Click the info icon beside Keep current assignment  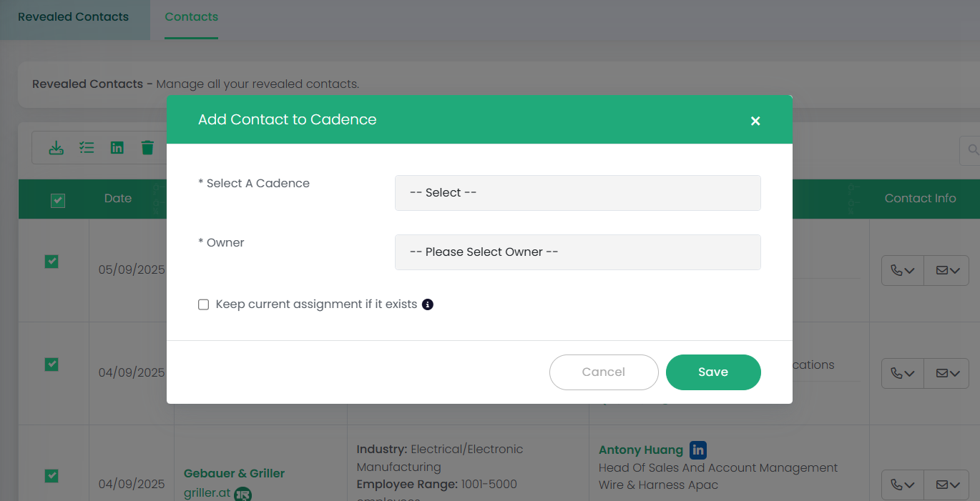tap(428, 304)
